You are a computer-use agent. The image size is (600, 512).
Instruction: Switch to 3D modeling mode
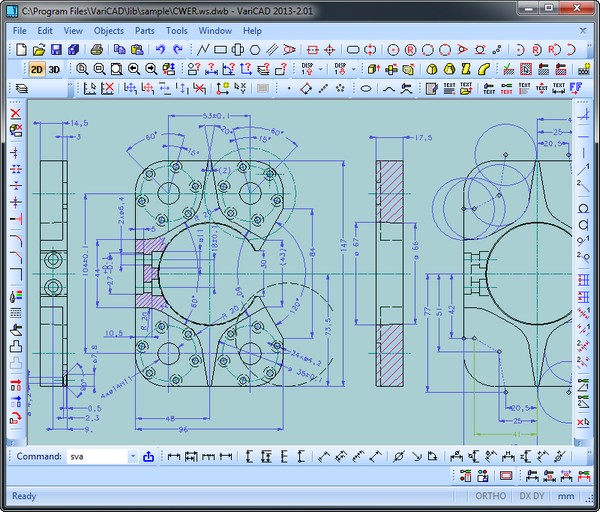[x=54, y=69]
